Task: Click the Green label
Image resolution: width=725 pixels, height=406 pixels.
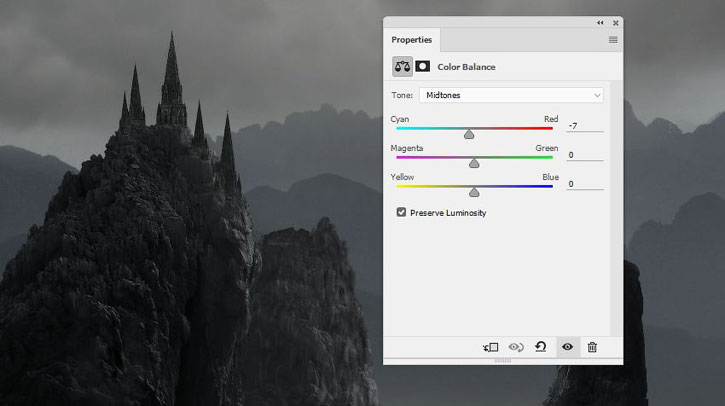Action: [x=547, y=148]
